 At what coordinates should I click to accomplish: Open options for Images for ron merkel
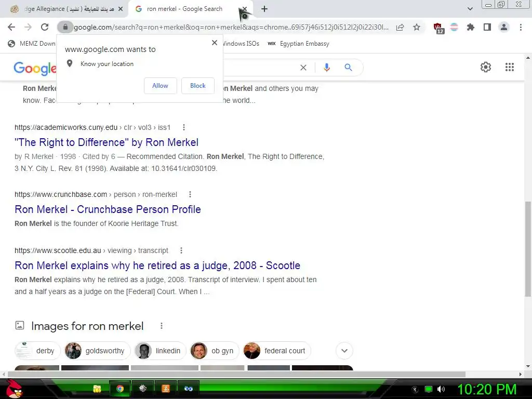click(162, 326)
